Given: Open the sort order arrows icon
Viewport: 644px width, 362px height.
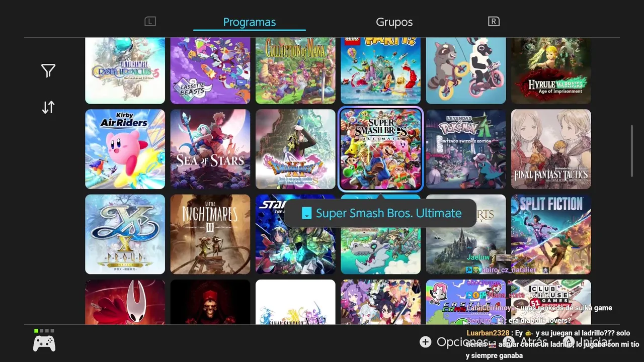Looking at the screenshot, I should pos(48,107).
